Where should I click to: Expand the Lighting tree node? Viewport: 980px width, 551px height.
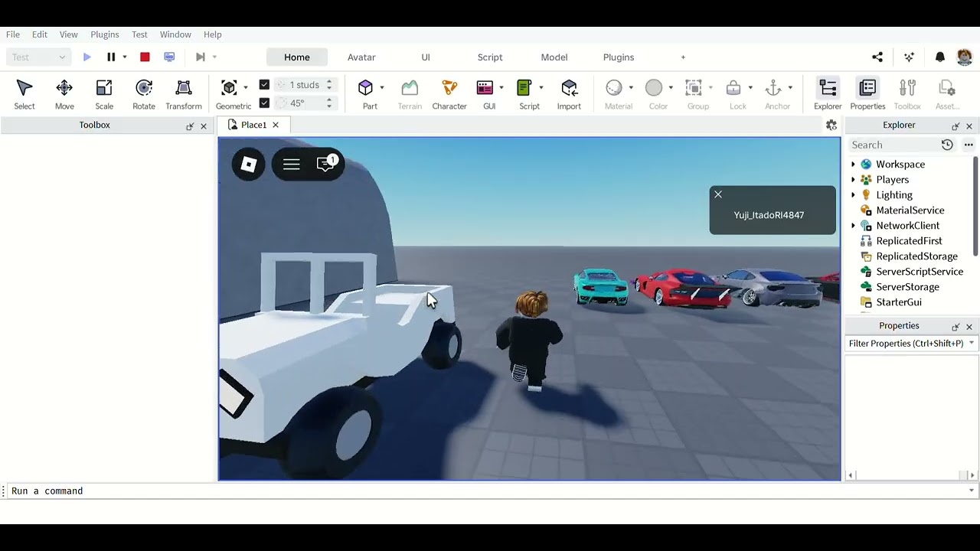coord(853,195)
